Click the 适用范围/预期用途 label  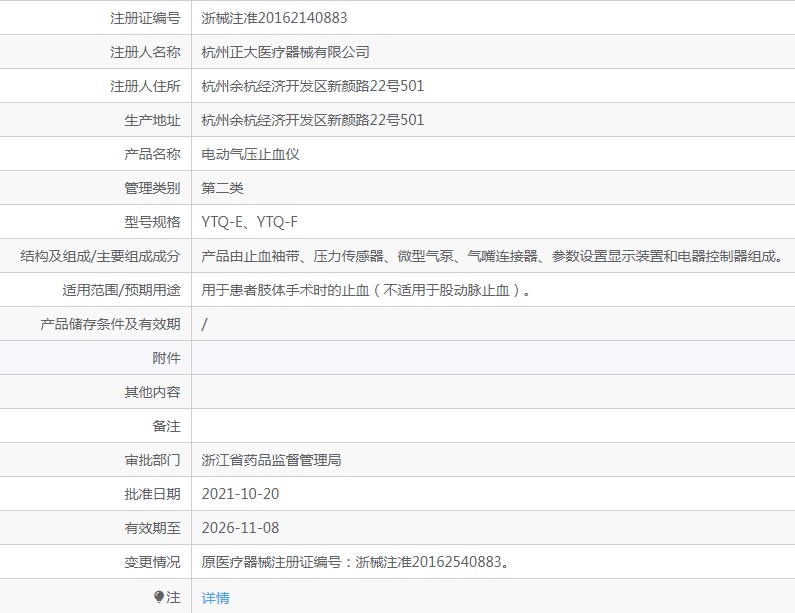121,290
